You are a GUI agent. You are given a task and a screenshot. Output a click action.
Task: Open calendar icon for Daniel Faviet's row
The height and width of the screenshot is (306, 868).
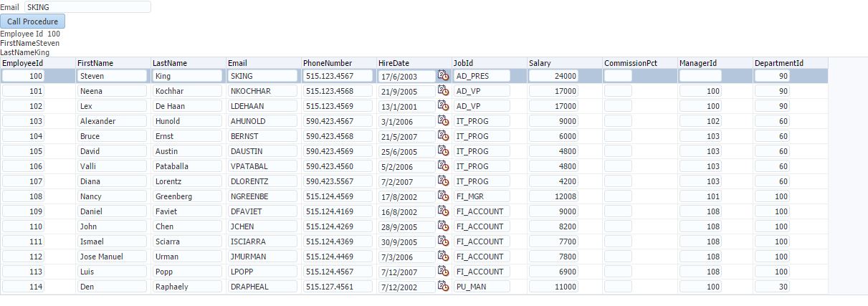click(x=443, y=211)
